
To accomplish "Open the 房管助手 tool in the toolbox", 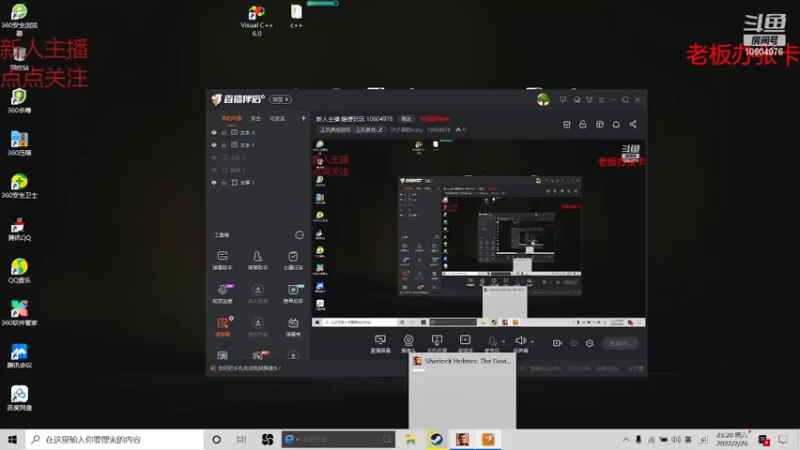I will (x=258, y=260).
